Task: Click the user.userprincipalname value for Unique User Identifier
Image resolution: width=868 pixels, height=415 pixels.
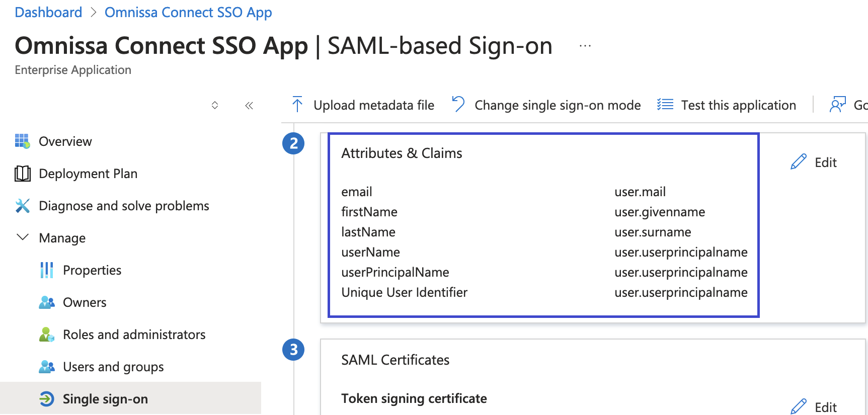Action: point(681,293)
